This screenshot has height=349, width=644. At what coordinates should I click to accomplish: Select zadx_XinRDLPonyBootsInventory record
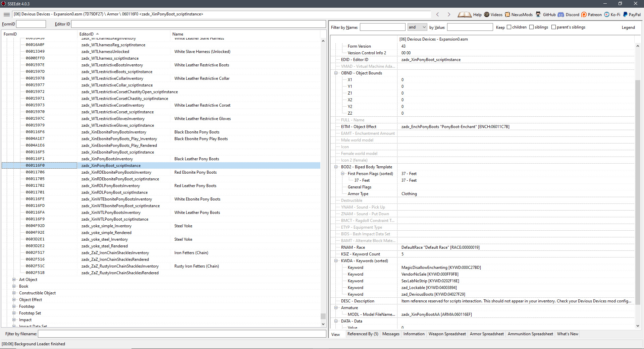[x=161, y=186]
